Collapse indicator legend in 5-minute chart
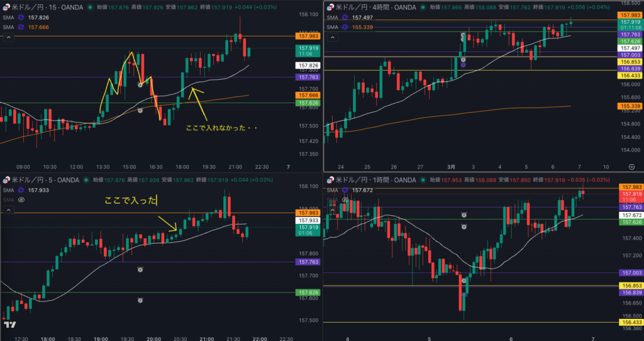Screen dimensions: 644x341 click(x=9, y=210)
